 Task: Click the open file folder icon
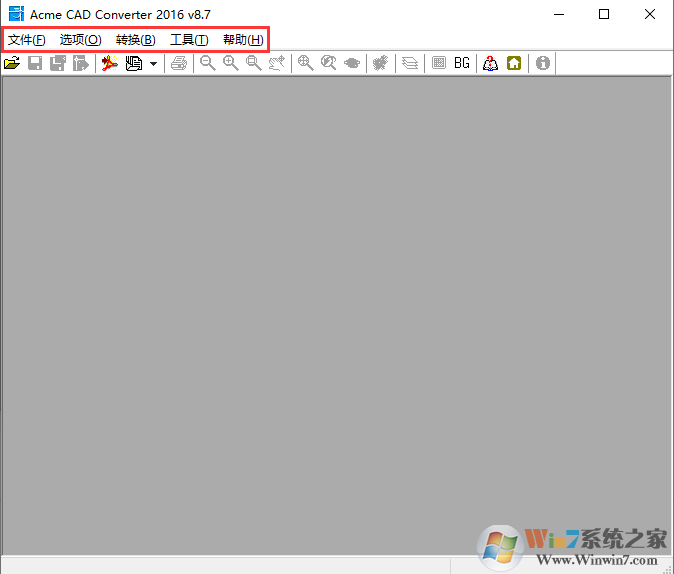point(12,63)
